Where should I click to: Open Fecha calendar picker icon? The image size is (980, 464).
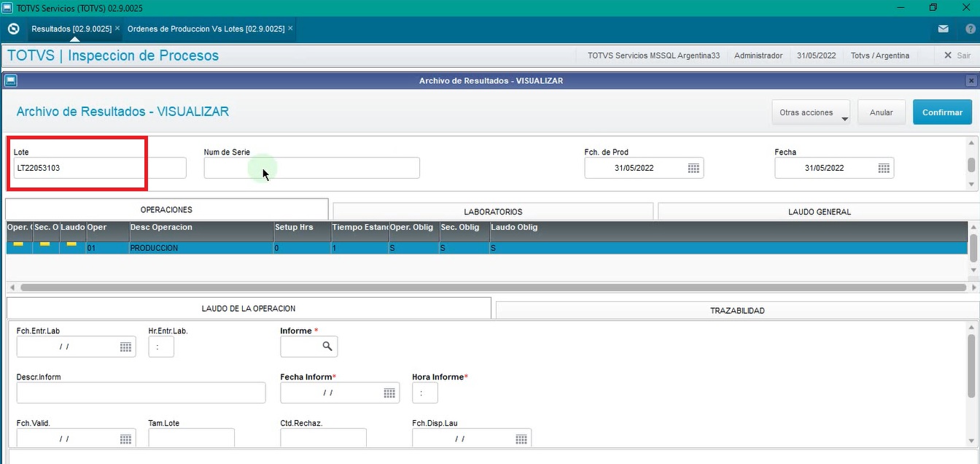[x=884, y=168]
